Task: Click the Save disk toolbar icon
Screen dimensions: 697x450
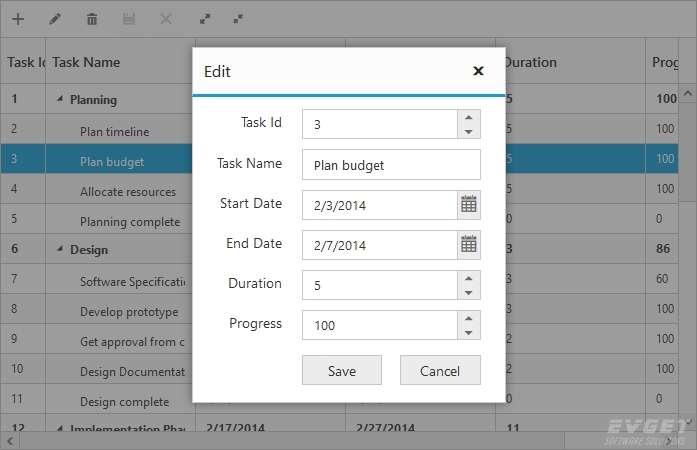Action: tap(129, 19)
